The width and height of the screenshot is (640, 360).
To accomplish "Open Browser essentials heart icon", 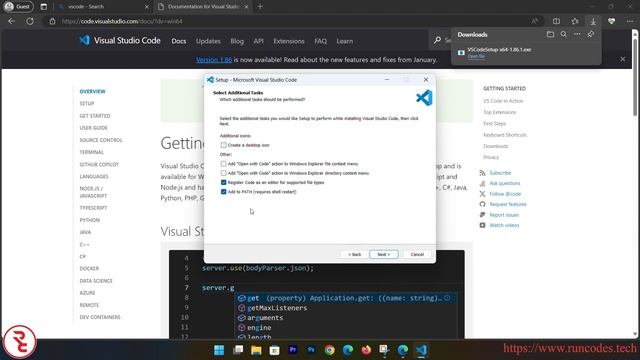I will coord(611,21).
